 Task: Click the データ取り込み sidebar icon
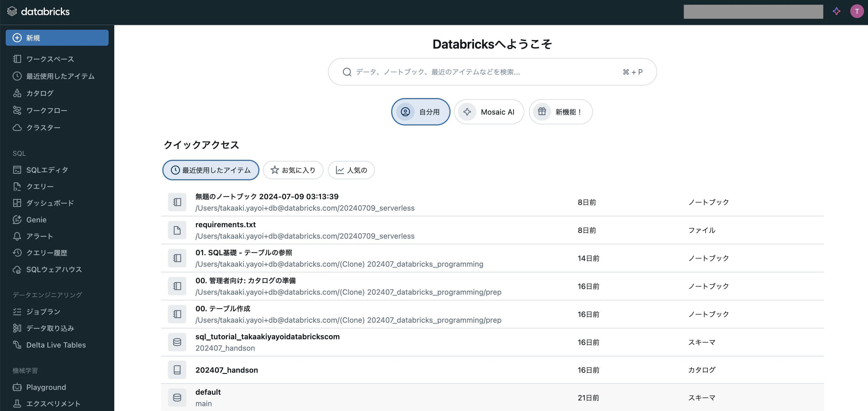point(17,328)
